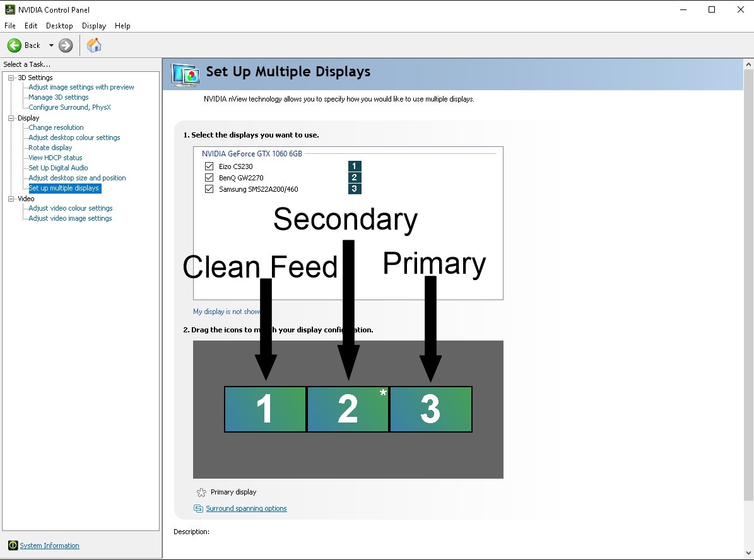754x560 pixels.
Task: Click the Set Up Multiple Displays header icon
Action: (185, 74)
